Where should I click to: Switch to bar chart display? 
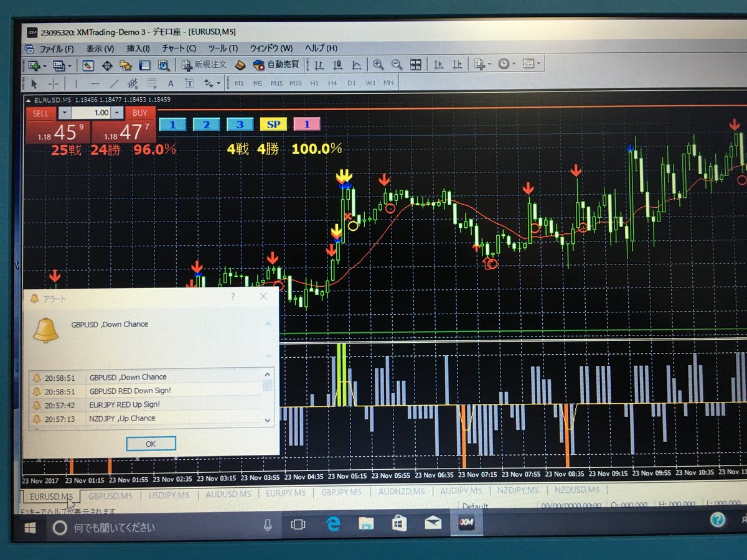[319, 65]
